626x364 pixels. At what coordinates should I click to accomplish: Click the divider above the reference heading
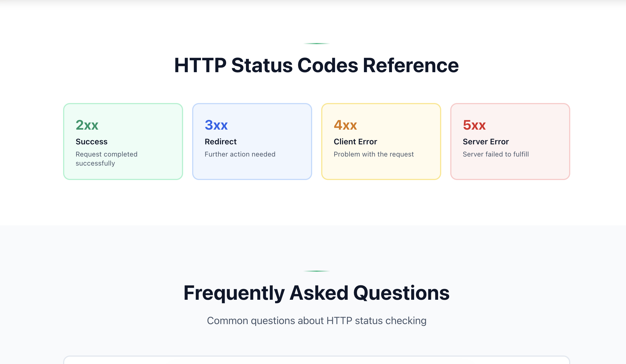[x=317, y=43]
